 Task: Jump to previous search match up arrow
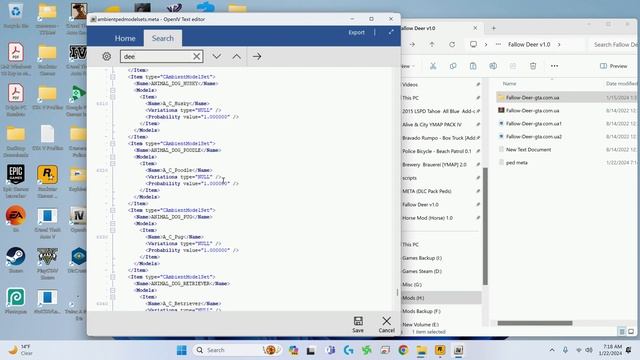237,56
